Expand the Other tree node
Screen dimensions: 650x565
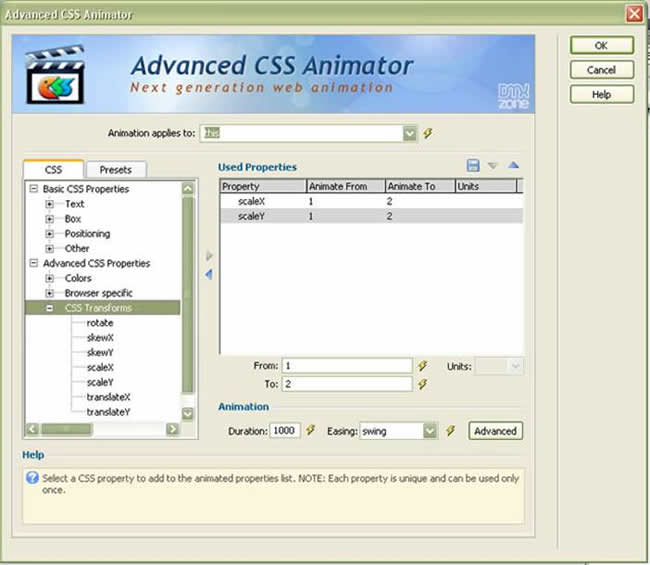pyautogui.click(x=49, y=249)
